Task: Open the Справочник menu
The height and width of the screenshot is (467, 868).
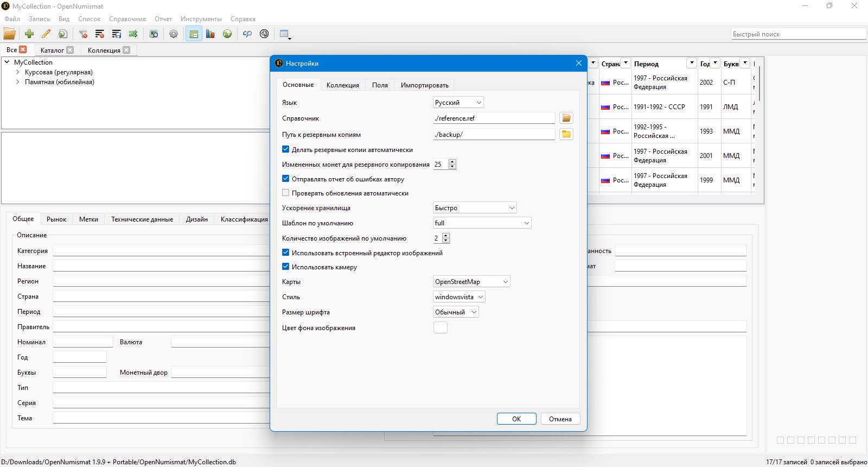Action: (x=127, y=19)
